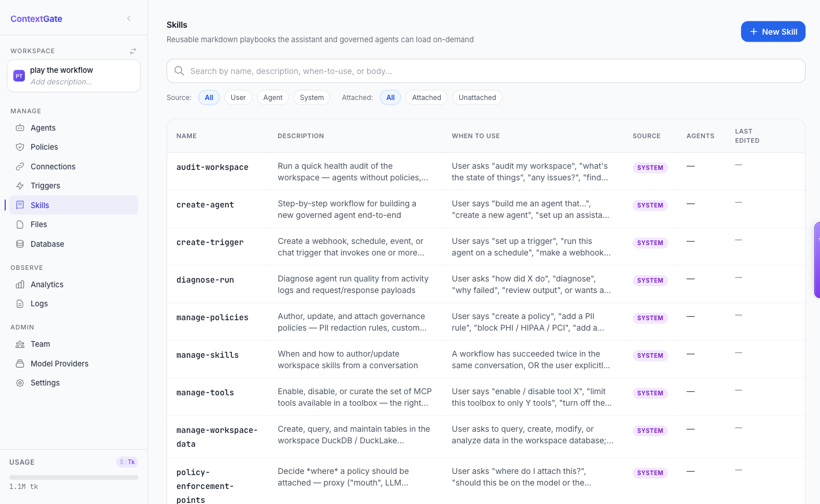Select the policy-enforcement-points skill name
The height and width of the screenshot is (504, 820).
pyautogui.click(x=205, y=486)
